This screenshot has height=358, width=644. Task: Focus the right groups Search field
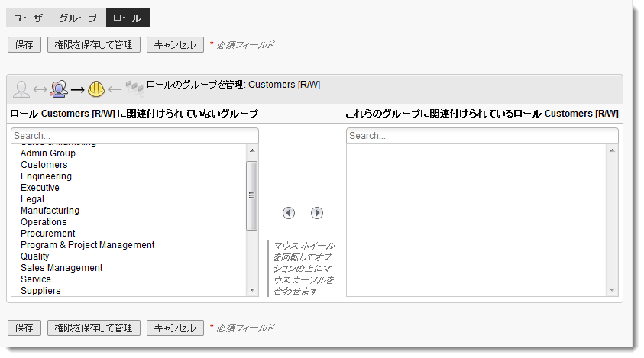[x=482, y=136]
